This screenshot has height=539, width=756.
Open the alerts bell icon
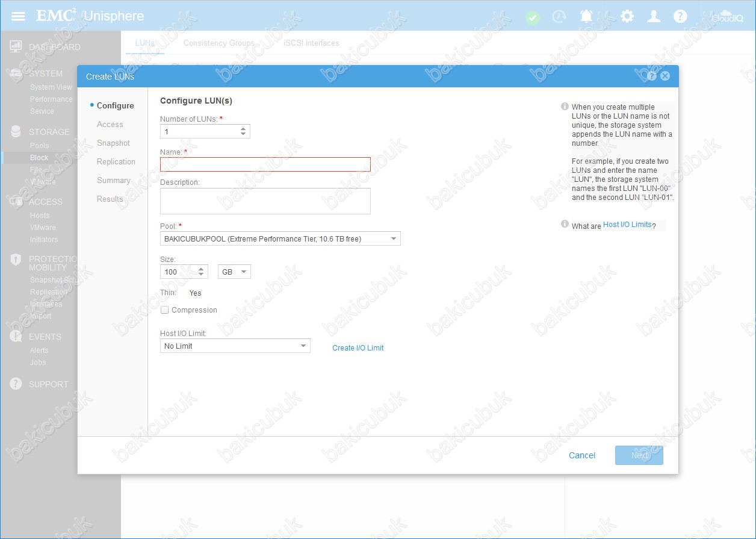tap(586, 16)
